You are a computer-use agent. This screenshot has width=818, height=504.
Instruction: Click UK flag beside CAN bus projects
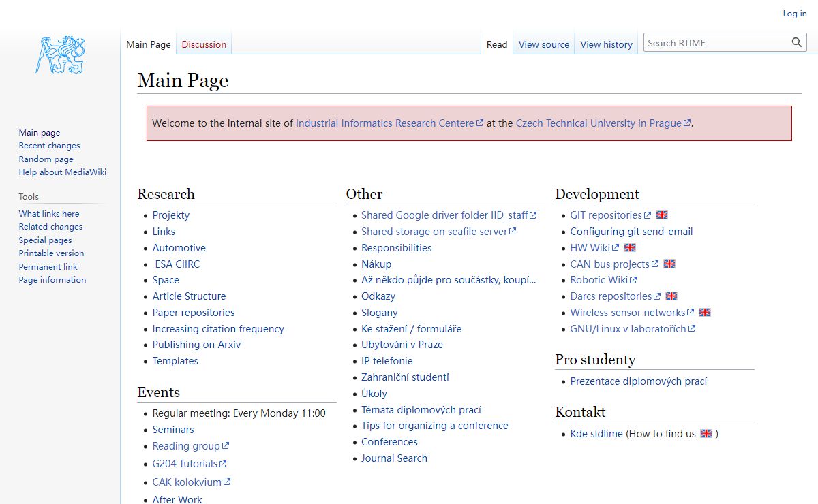(x=669, y=264)
